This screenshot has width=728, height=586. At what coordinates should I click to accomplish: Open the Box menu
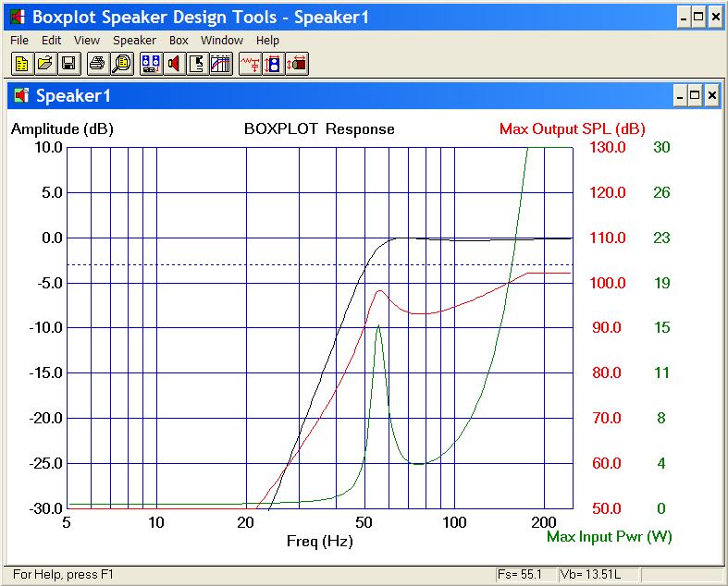point(179,41)
